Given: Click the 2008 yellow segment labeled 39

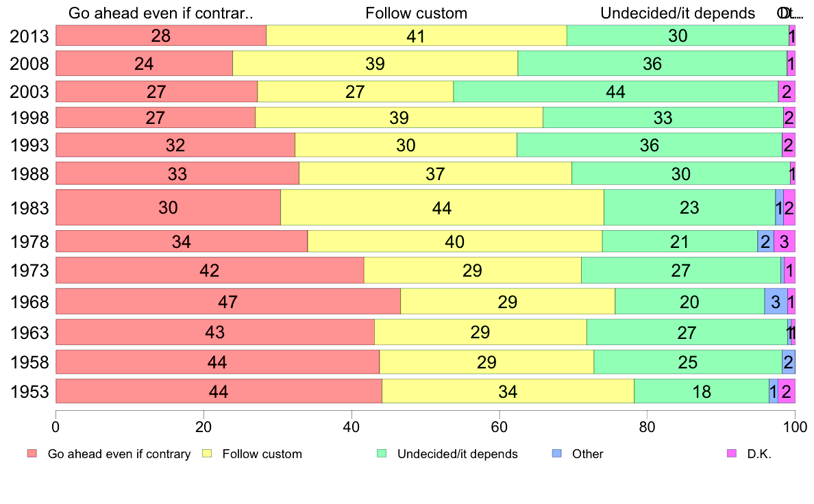Looking at the screenshot, I should coord(375,64).
